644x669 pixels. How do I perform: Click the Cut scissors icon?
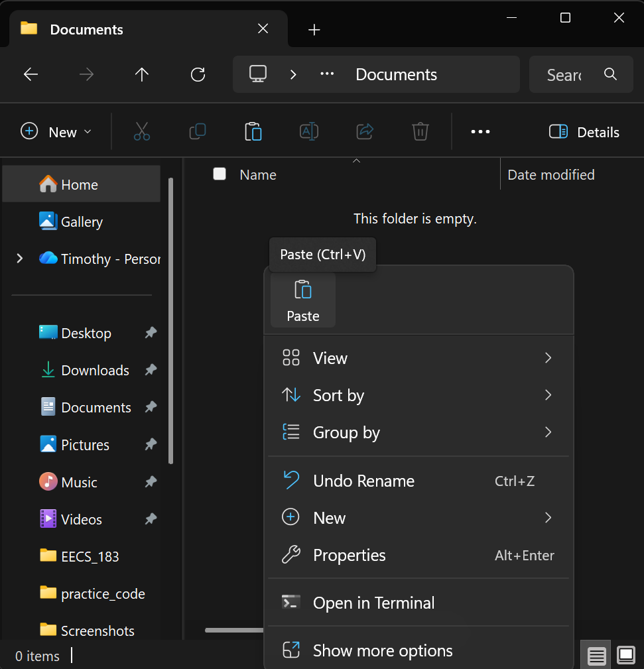142,131
